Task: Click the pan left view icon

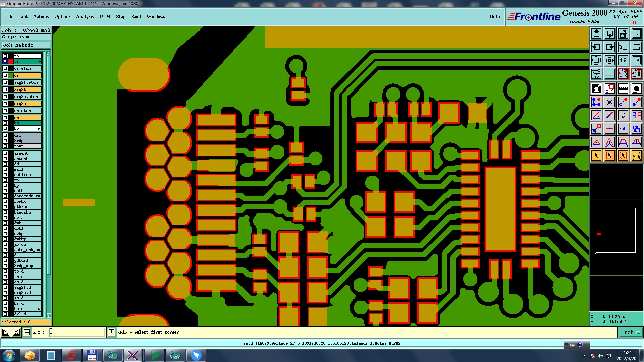Action: click(x=596, y=47)
